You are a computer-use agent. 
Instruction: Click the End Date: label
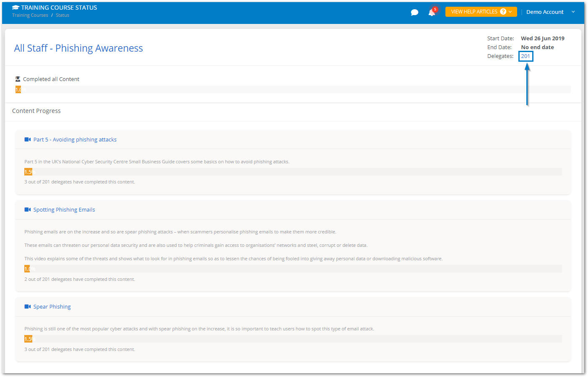click(x=499, y=47)
